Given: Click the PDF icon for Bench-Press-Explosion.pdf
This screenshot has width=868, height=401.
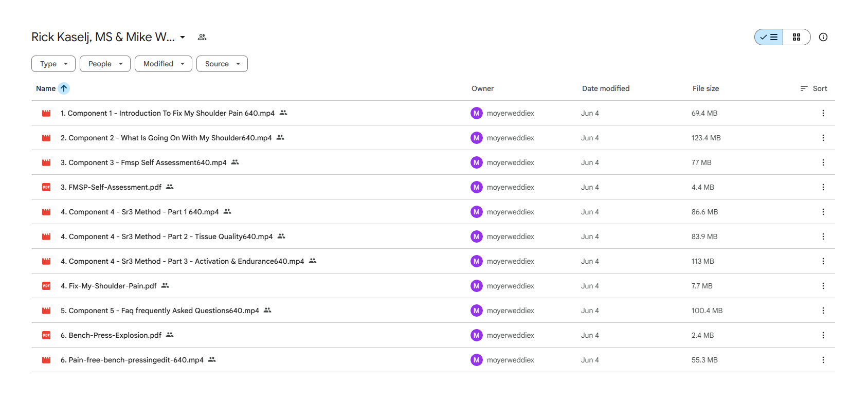Looking at the screenshot, I should (x=46, y=335).
